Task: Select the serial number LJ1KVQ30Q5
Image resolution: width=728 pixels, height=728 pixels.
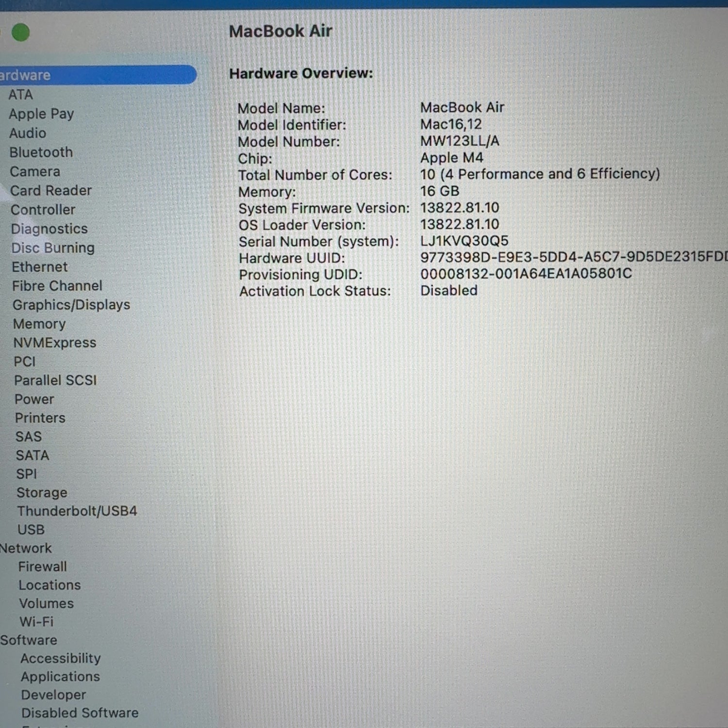Action: 464,241
